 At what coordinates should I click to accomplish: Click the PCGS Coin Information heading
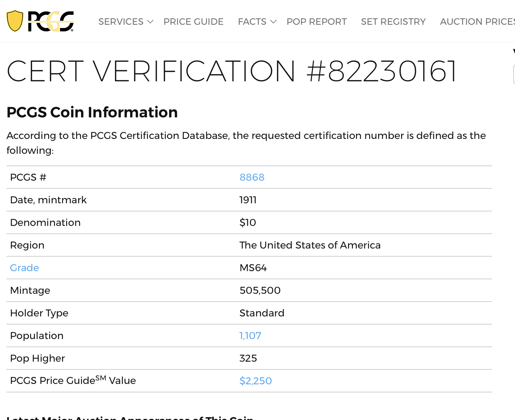pos(92,112)
